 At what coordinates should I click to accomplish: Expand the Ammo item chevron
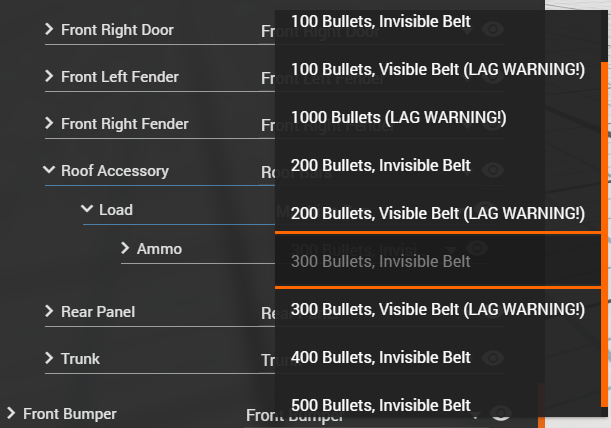(x=125, y=248)
